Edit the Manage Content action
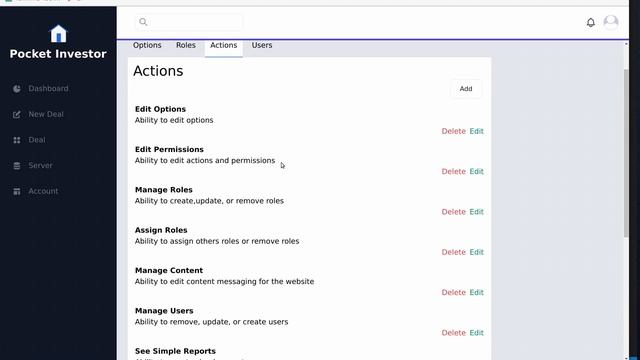Screen dimensions: 640x360 pyautogui.click(x=476, y=293)
